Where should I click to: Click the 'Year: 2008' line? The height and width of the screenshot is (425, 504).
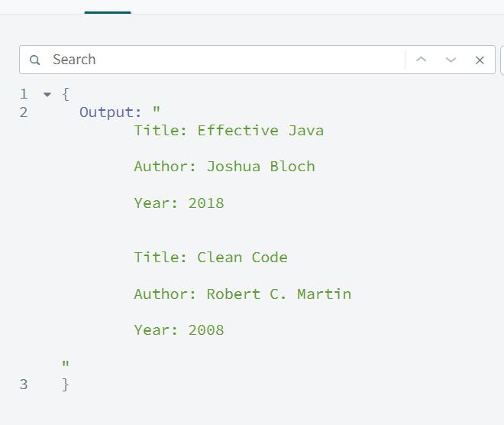coord(179,330)
